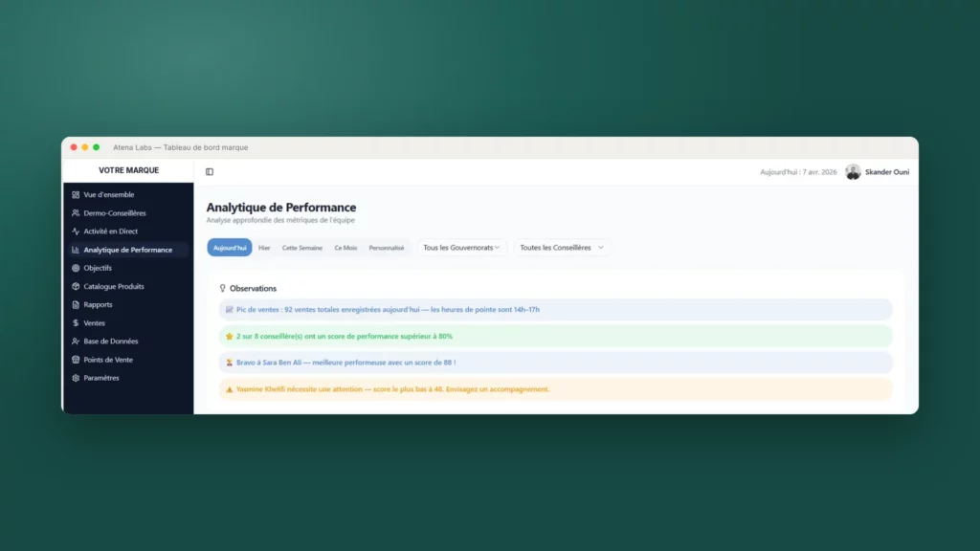This screenshot has width=980, height=551.
Task: Open Tous les Gouvernorats dropdown
Action: tap(462, 248)
